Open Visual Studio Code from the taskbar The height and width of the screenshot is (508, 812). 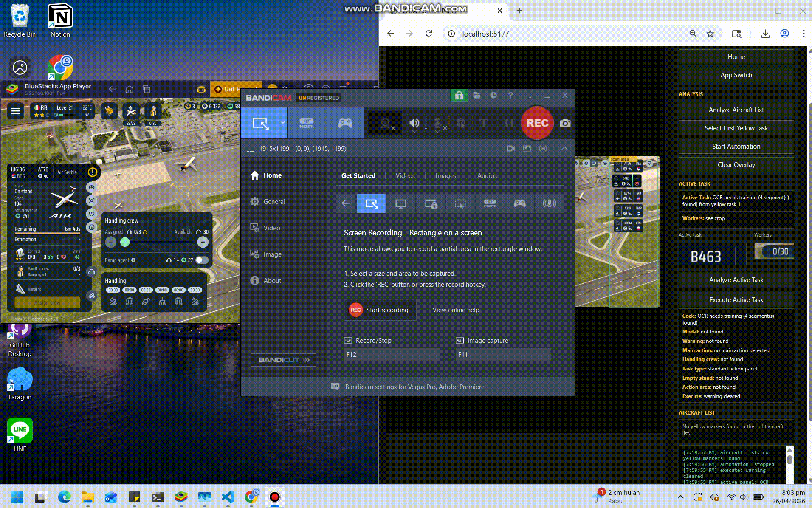228,497
